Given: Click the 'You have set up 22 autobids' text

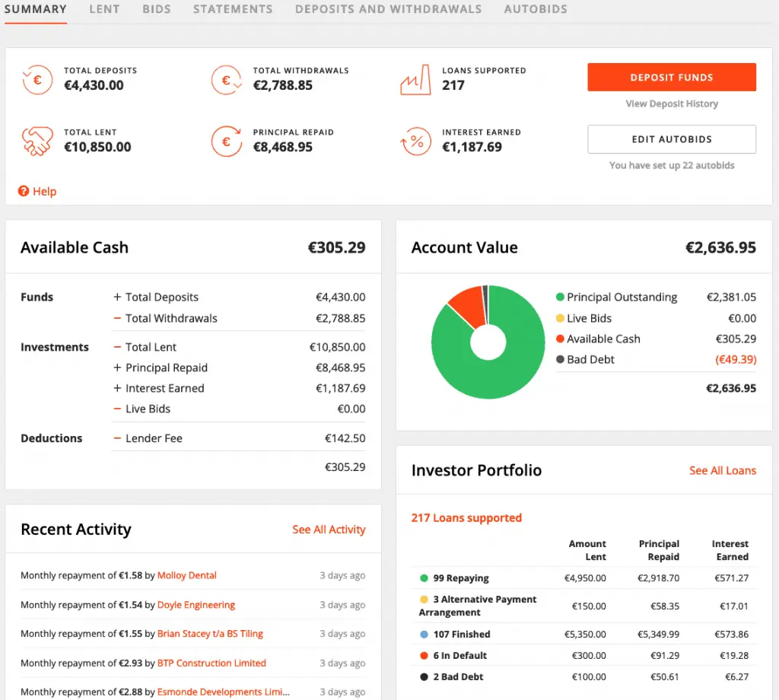Looking at the screenshot, I should coord(671,165).
